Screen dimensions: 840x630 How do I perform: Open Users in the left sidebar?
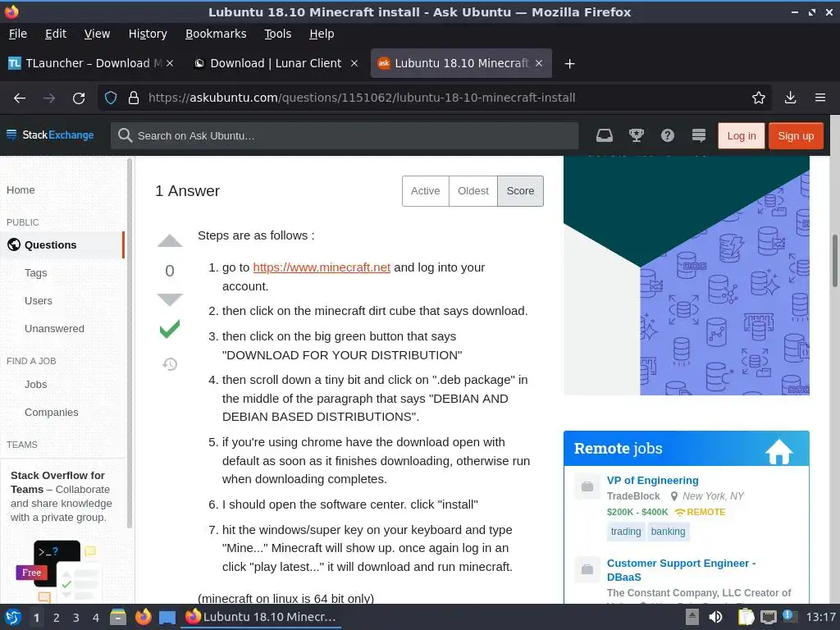tap(39, 301)
